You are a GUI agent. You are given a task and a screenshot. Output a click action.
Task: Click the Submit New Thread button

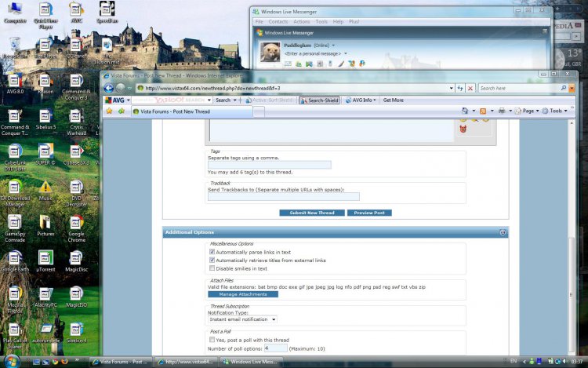coord(312,213)
